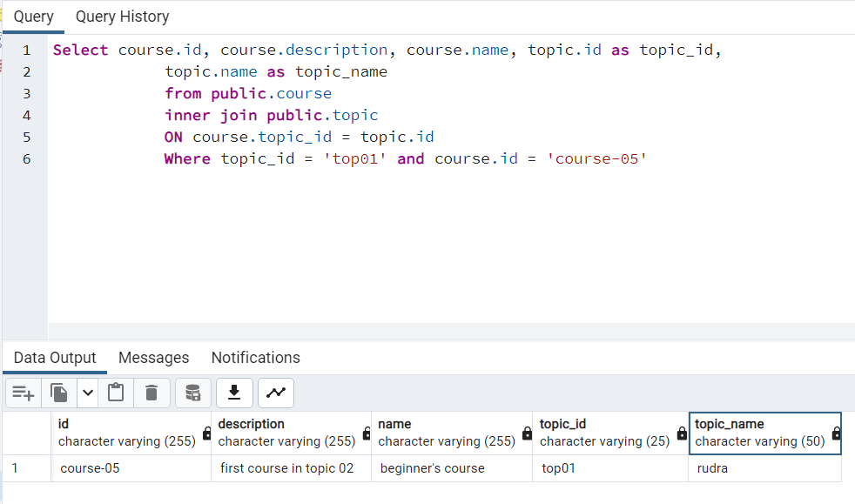Download the query results as CSV
Screen dimensions: 855x504
coord(233,393)
